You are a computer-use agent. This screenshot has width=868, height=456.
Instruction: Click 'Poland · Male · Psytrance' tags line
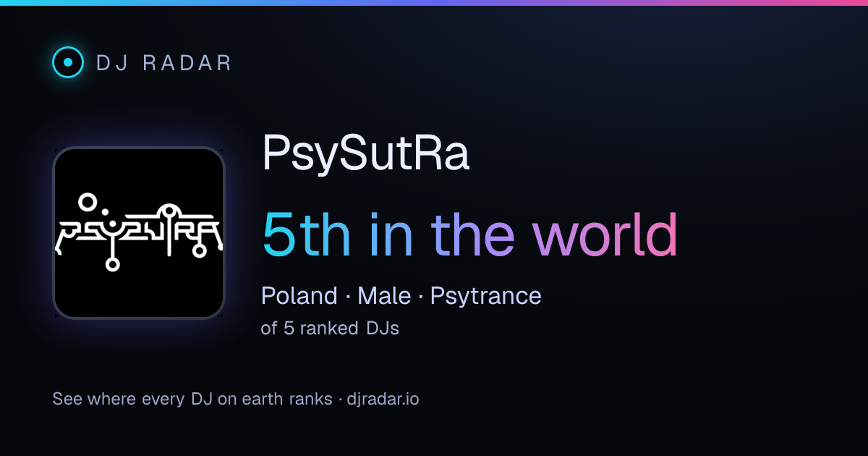click(x=401, y=296)
